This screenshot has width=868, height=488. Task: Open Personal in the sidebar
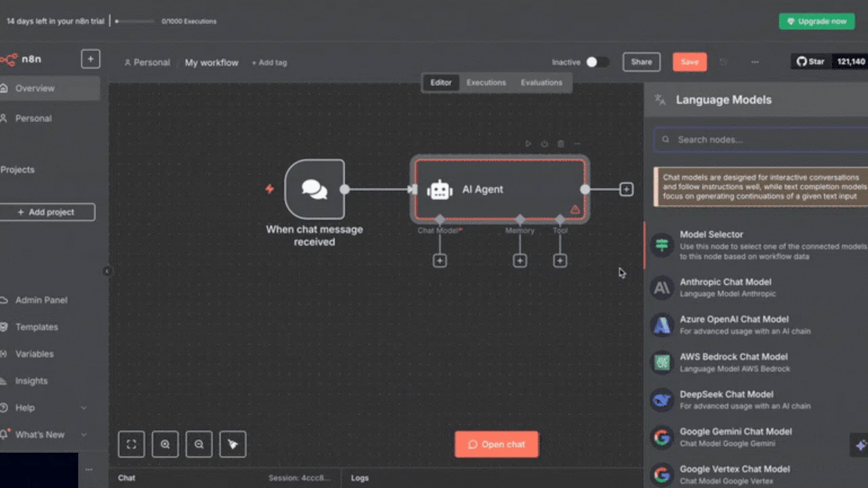50,118
